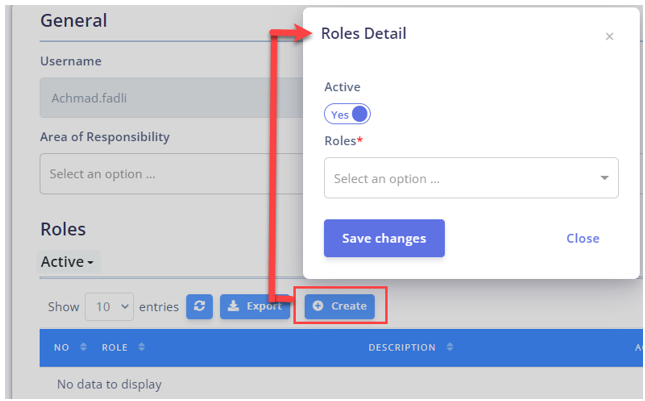Image resolution: width=645 pixels, height=401 pixels.
Task: Expand the Active filter dropdown under Roles
Action: (x=68, y=262)
